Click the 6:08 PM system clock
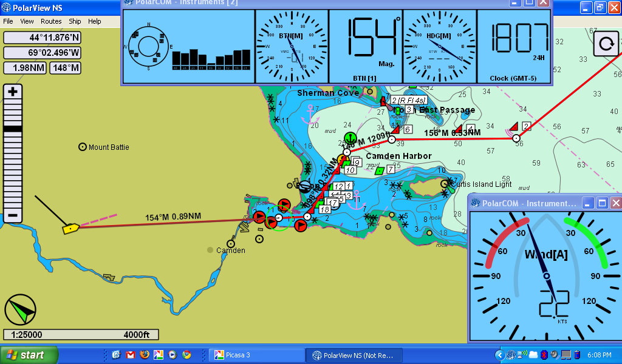 pyautogui.click(x=599, y=356)
